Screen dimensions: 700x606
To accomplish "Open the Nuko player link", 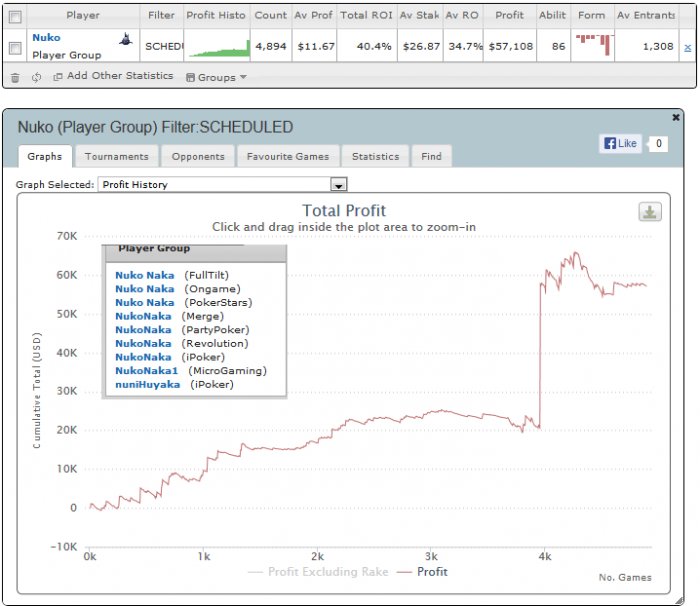I will [46, 38].
